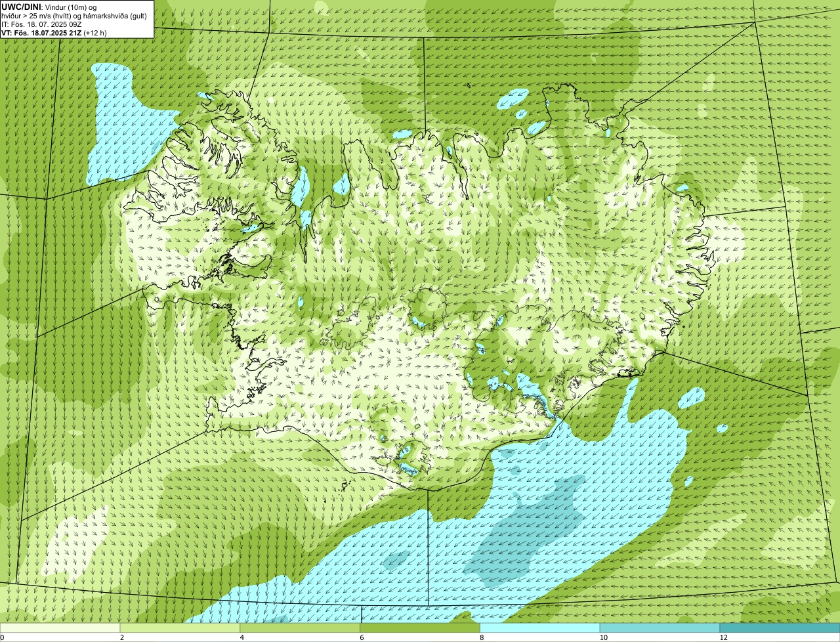This screenshot has height=642, width=840.
Task: Click the 8–10 m/s light cyan legend band
Action: click(x=541, y=628)
